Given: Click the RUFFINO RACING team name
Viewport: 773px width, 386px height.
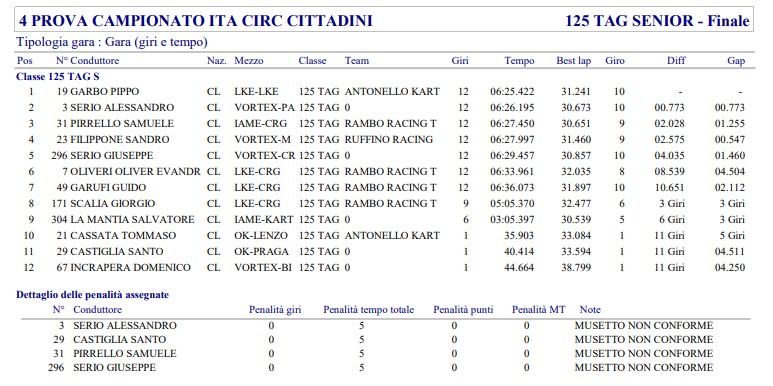Looking at the screenshot, I should coord(389,140).
